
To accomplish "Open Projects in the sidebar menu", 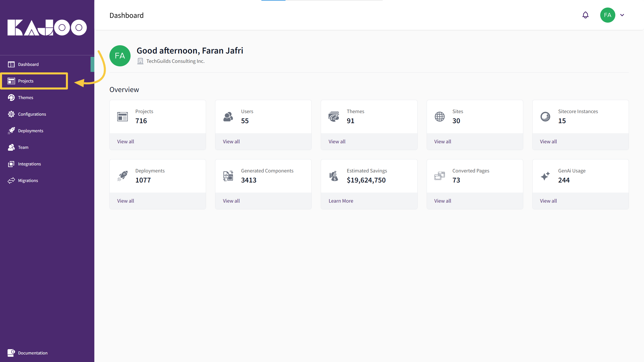I will click(26, 81).
